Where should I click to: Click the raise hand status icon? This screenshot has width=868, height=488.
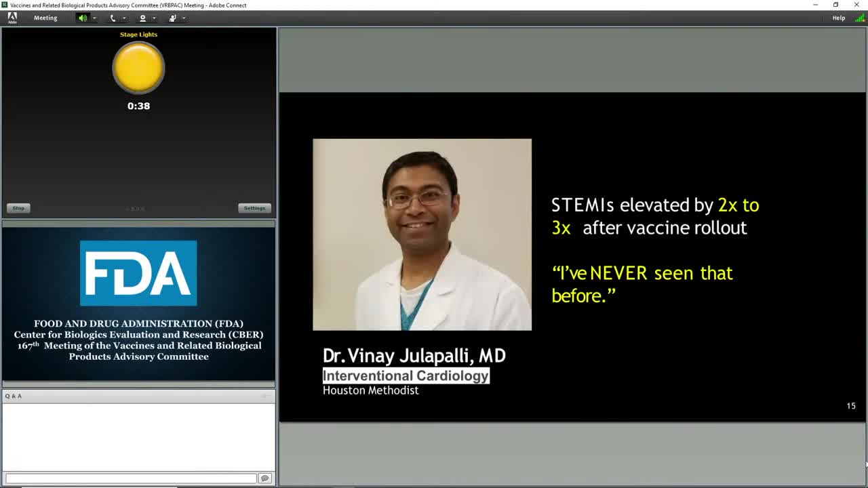pyautogui.click(x=172, y=18)
